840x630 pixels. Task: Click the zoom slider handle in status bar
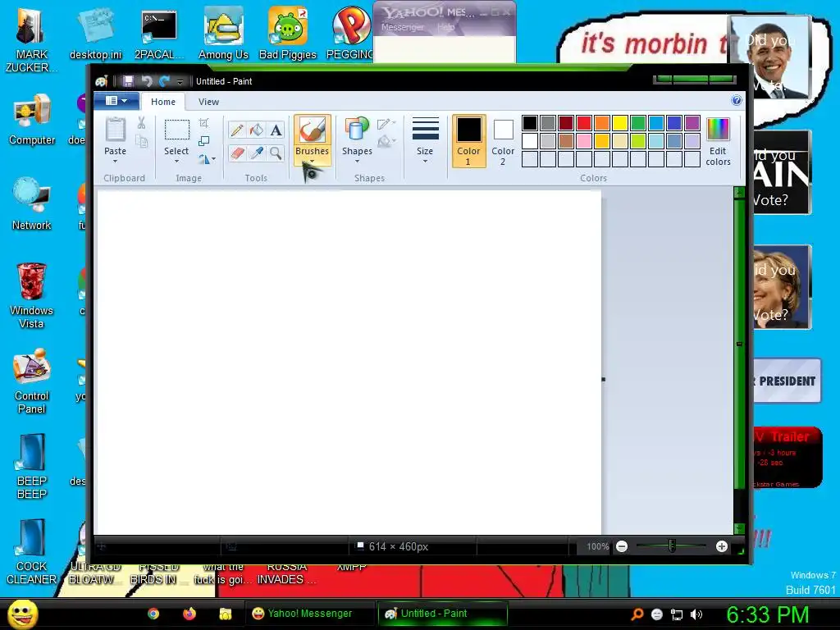(672, 546)
